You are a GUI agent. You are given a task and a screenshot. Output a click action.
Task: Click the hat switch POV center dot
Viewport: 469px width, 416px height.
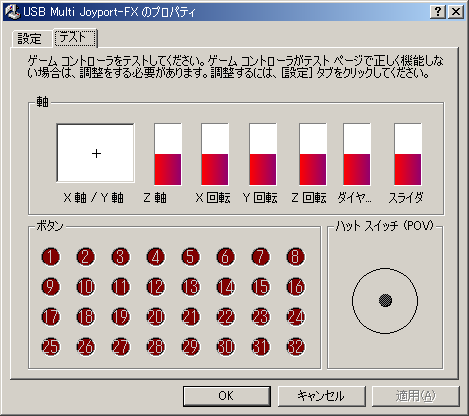click(385, 300)
